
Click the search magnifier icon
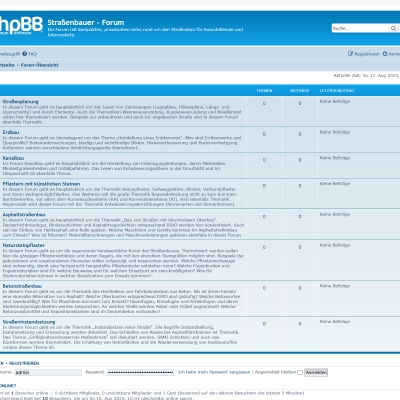[x=393, y=28]
